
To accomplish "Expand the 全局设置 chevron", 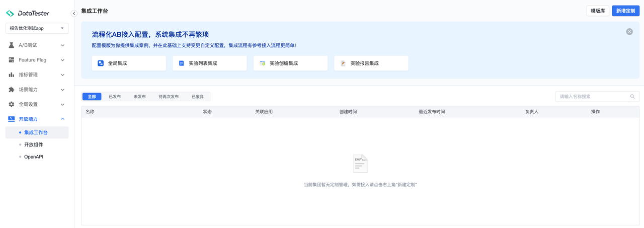I will pyautogui.click(x=62, y=104).
